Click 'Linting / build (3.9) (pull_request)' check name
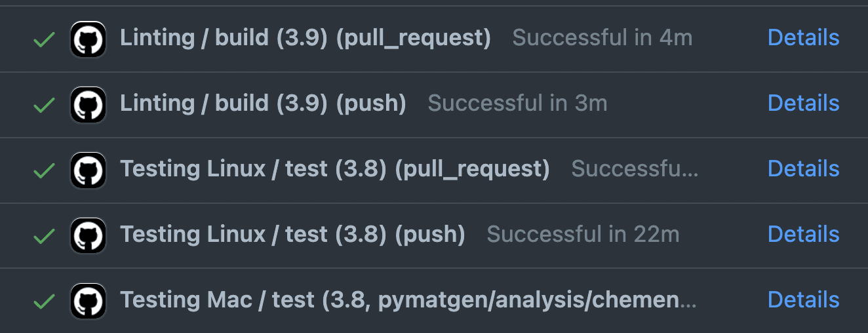This screenshot has height=333, width=868. point(305,38)
